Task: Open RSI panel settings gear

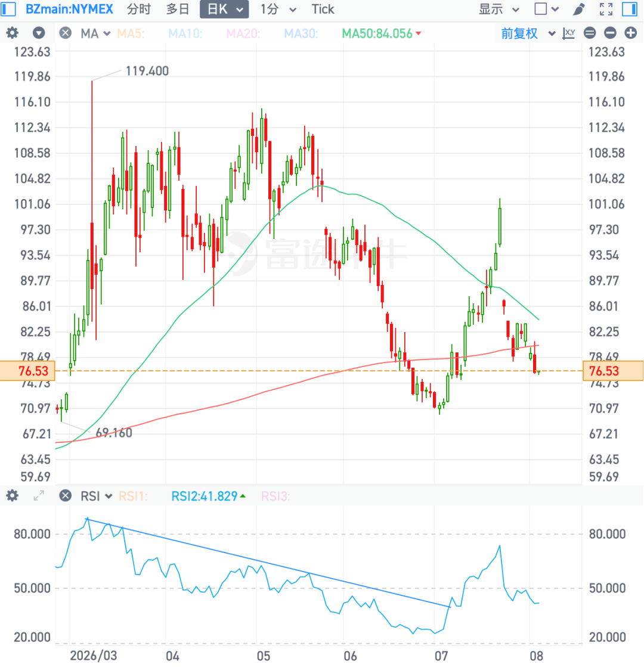Action: (13, 495)
